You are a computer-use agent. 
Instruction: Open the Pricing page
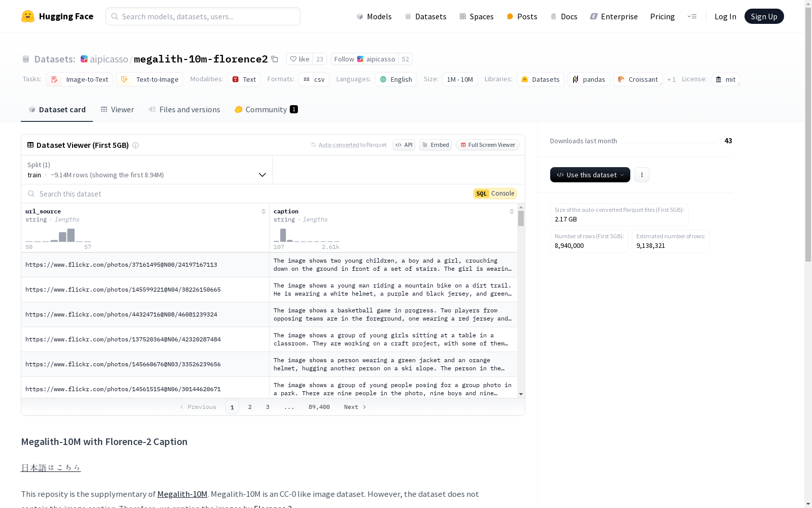pos(662,16)
